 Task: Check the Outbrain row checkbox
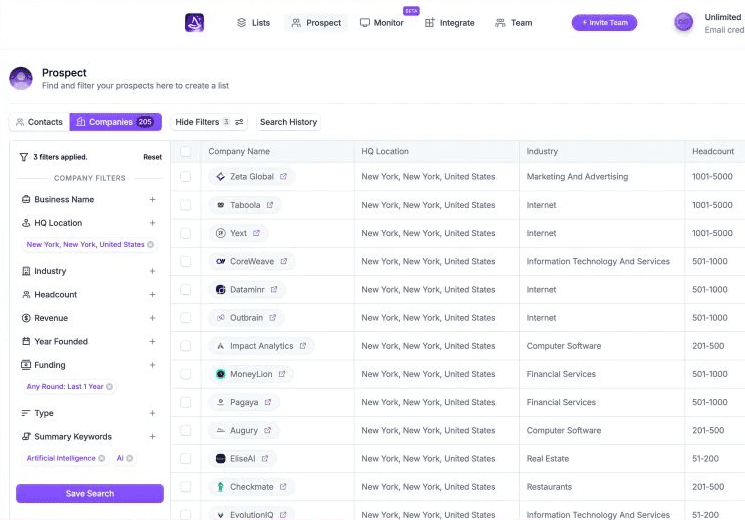(186, 318)
